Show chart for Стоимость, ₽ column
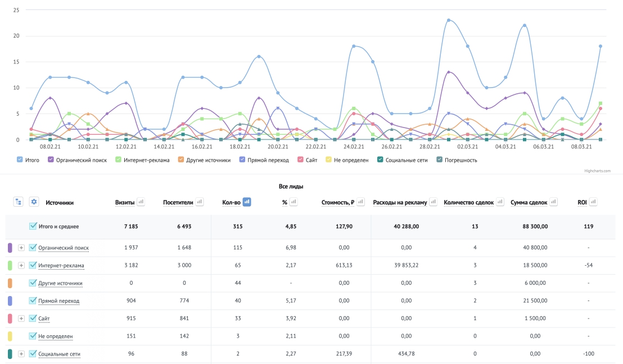This screenshot has height=364, width=623. coord(360,202)
